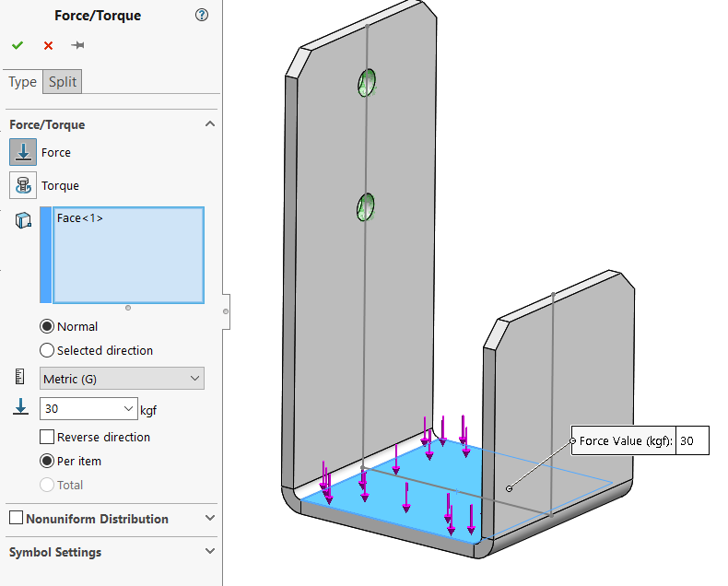The width and height of the screenshot is (728, 586).
Task: Select the Total radio button
Action: [47, 485]
